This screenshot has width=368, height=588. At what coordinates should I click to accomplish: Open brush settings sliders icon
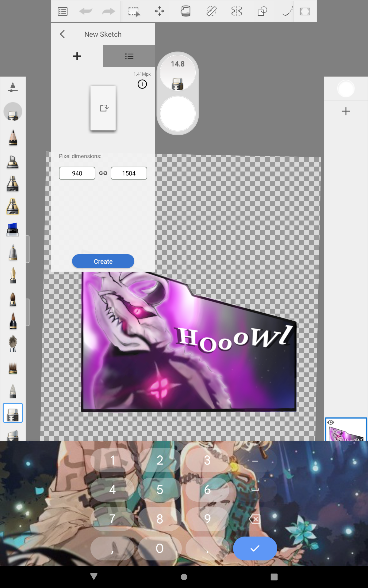tap(13, 87)
